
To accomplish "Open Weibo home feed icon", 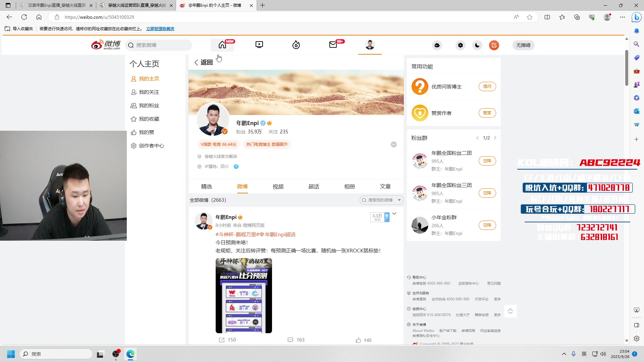I will (222, 45).
